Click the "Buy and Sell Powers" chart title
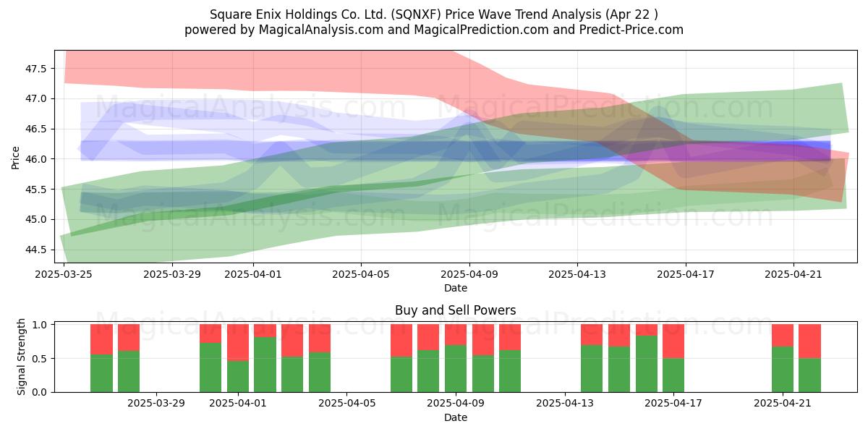This screenshot has height=434, width=868. [456, 310]
